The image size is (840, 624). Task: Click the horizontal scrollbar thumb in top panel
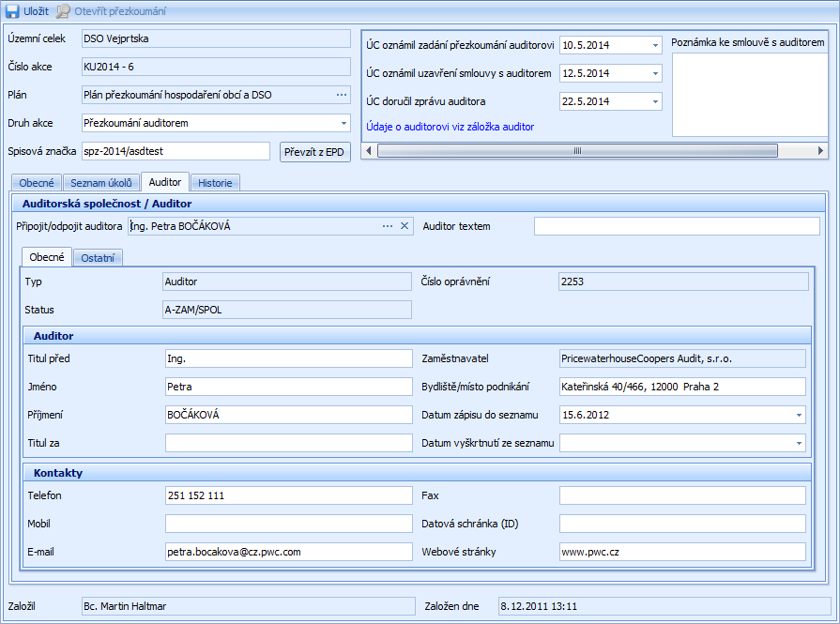point(577,151)
